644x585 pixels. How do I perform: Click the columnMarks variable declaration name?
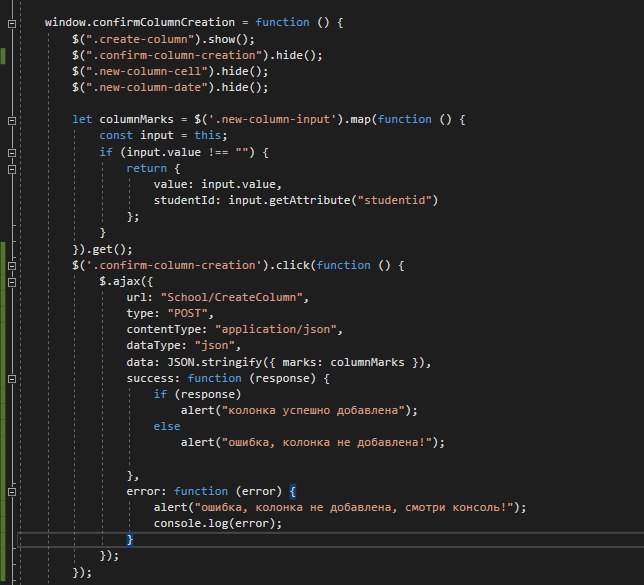click(x=136, y=120)
